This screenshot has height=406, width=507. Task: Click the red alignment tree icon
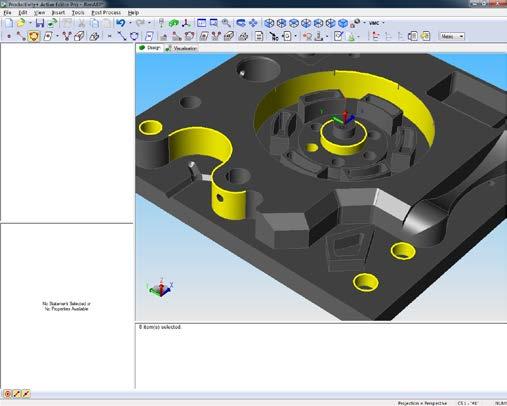pyautogui.click(x=375, y=36)
